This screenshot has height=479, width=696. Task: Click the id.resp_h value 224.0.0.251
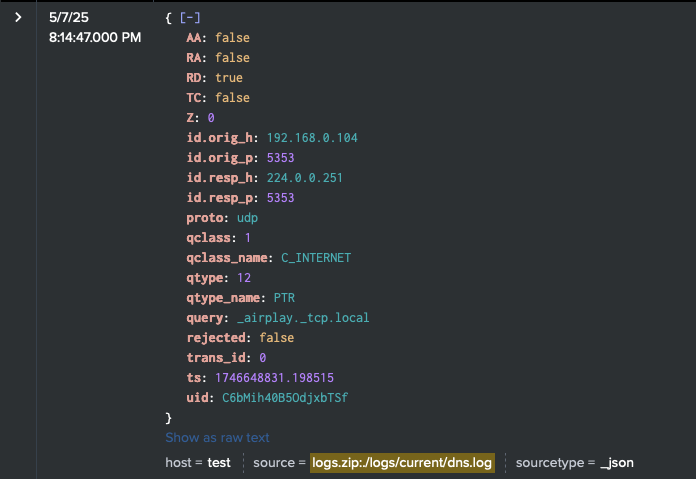(x=304, y=178)
